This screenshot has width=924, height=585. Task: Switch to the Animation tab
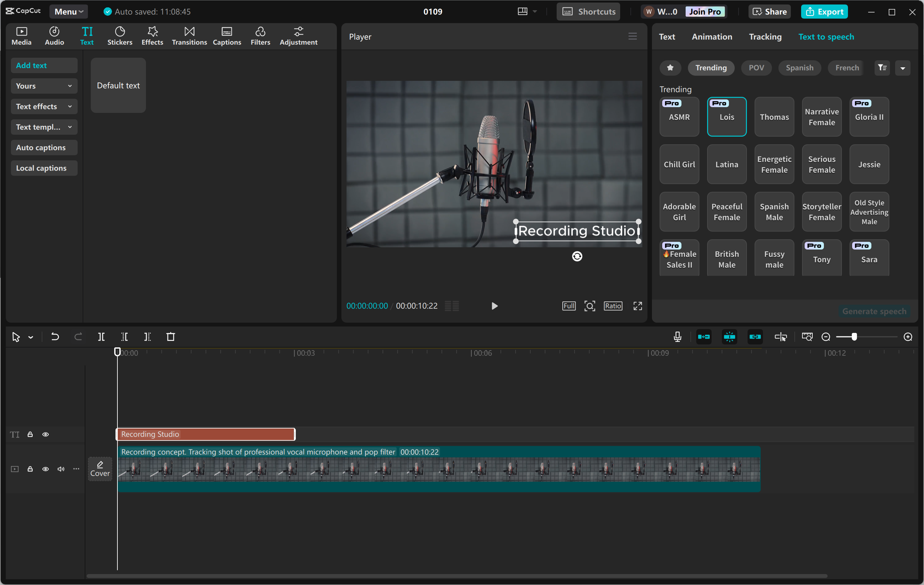tap(712, 37)
